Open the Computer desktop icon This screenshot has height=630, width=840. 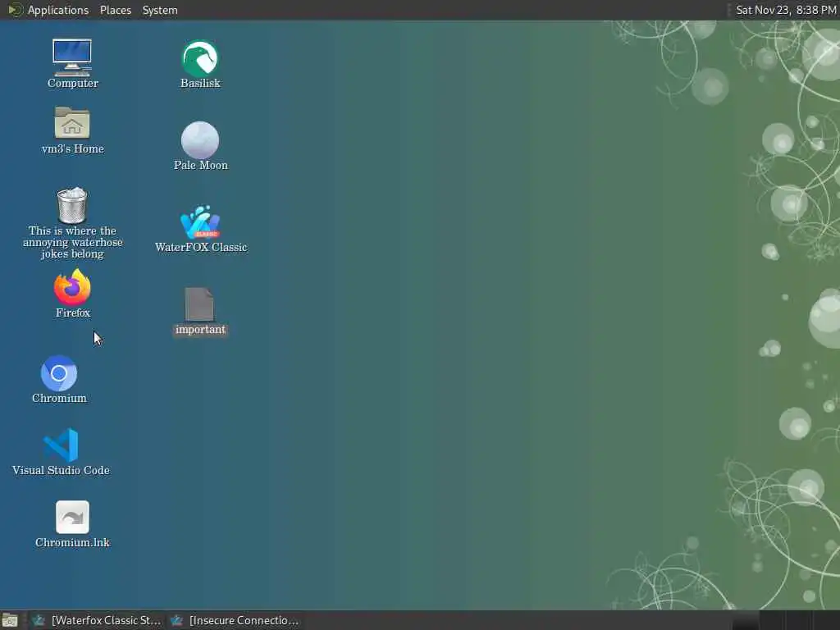point(72,58)
